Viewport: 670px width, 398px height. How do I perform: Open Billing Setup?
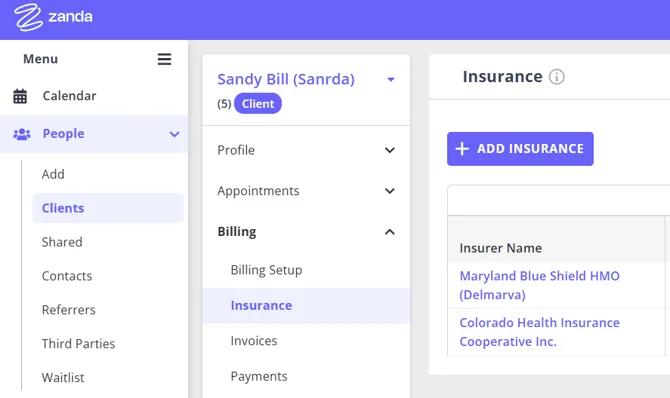266,270
